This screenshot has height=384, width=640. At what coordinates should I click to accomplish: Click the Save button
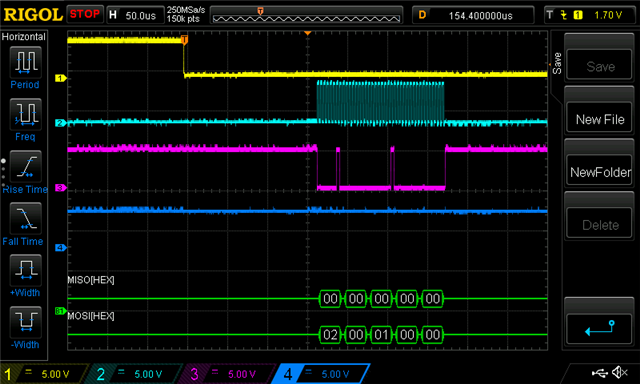point(600,65)
